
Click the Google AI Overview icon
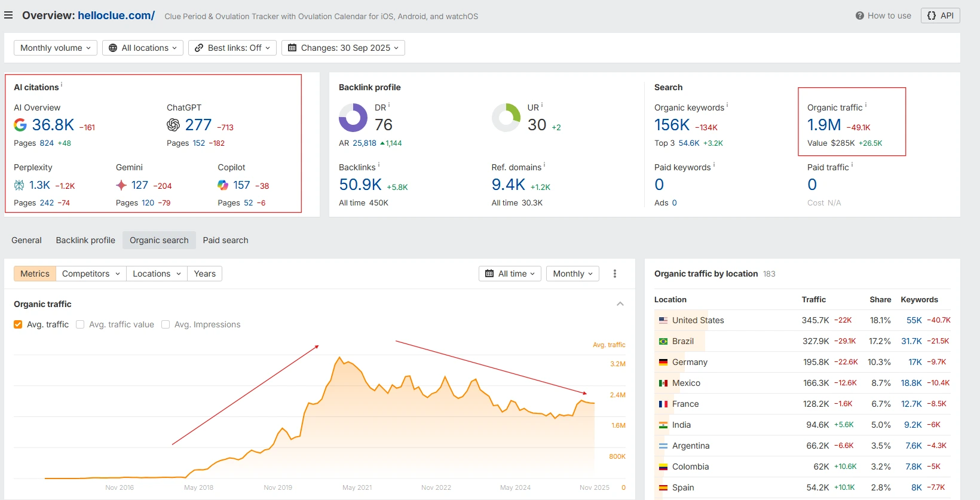point(20,125)
